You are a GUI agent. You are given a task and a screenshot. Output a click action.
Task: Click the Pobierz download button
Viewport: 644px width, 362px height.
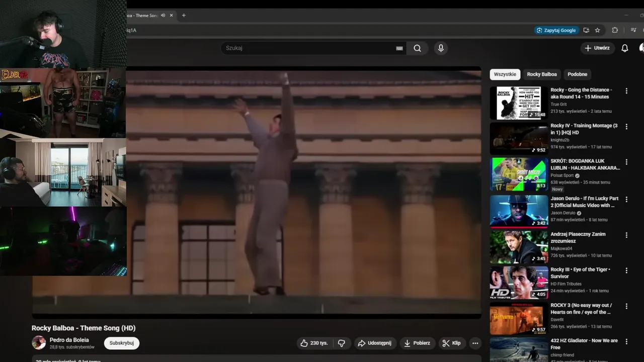coord(417,343)
